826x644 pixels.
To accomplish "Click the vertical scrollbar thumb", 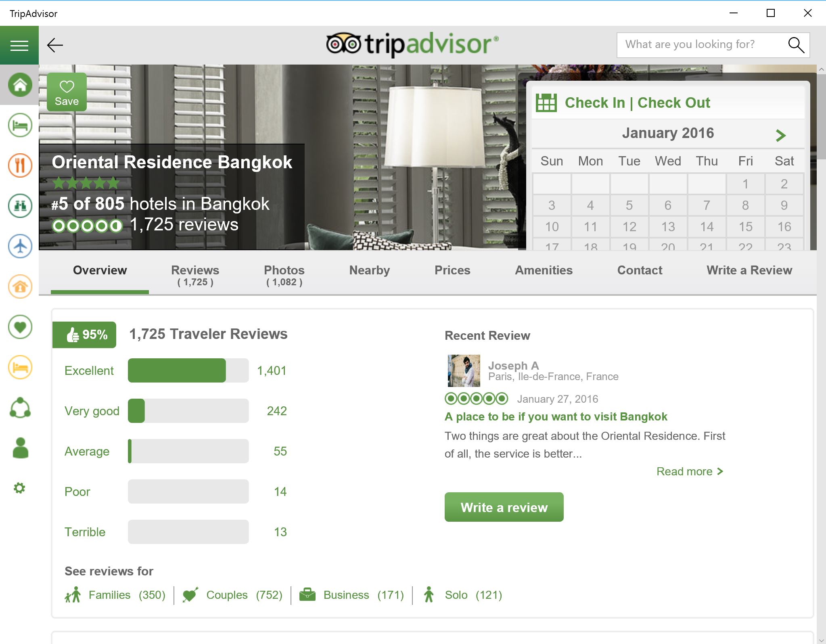I will click(x=821, y=117).
